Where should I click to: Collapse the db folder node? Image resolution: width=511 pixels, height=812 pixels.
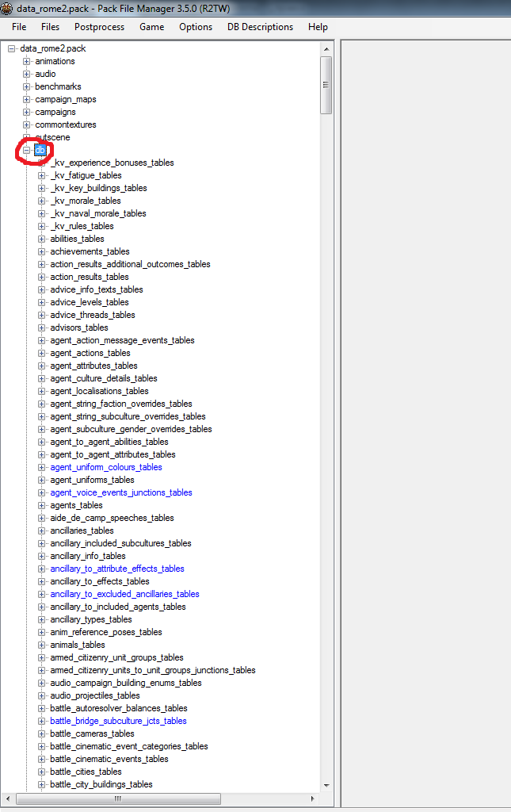(27, 150)
